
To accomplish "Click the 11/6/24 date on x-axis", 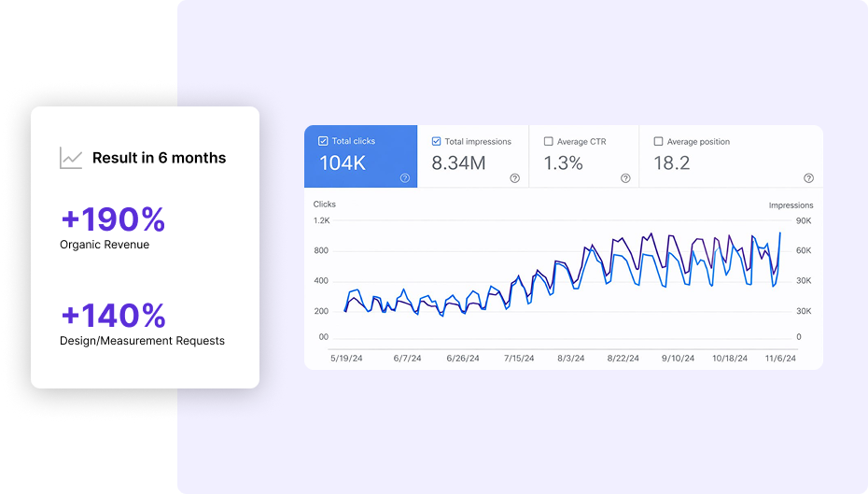I will [x=781, y=358].
